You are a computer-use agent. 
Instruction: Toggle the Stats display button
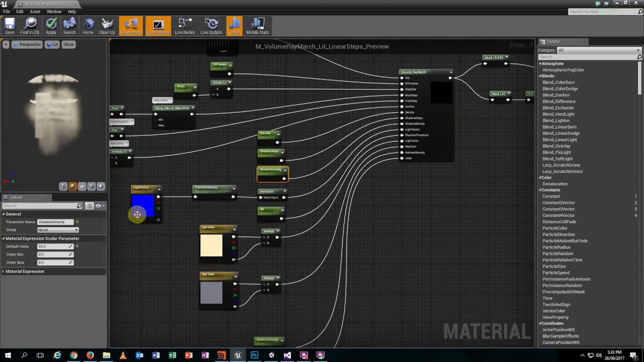tap(234, 26)
